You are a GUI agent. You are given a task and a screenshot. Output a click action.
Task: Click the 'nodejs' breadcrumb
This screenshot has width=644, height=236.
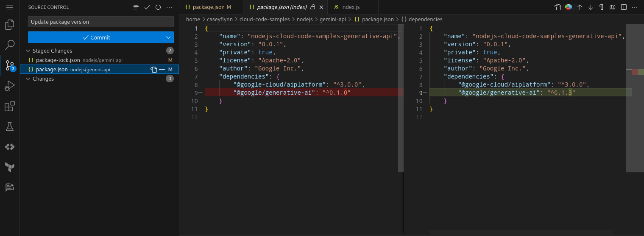tap(304, 19)
